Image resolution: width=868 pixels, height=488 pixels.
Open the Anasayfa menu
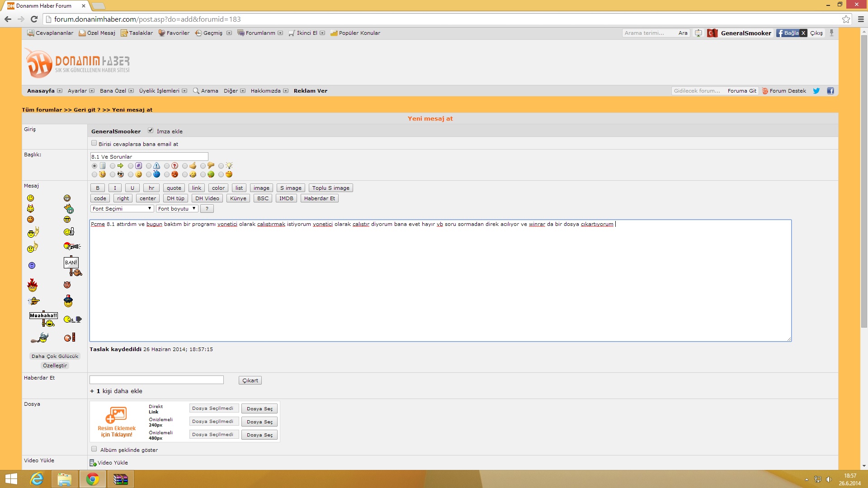(41, 91)
